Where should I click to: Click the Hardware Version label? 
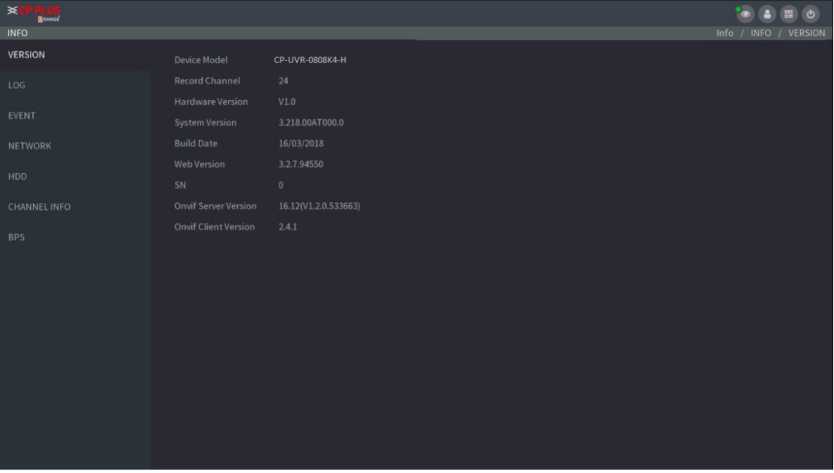(211, 102)
